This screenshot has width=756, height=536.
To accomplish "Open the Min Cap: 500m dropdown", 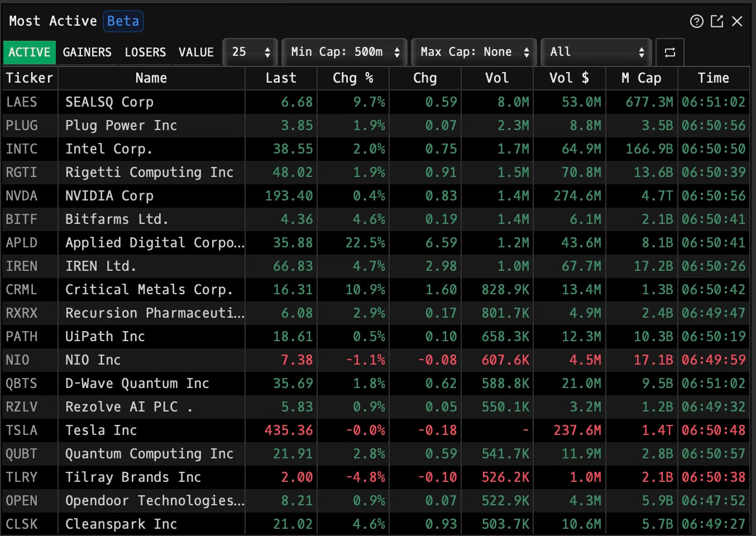I will (344, 52).
